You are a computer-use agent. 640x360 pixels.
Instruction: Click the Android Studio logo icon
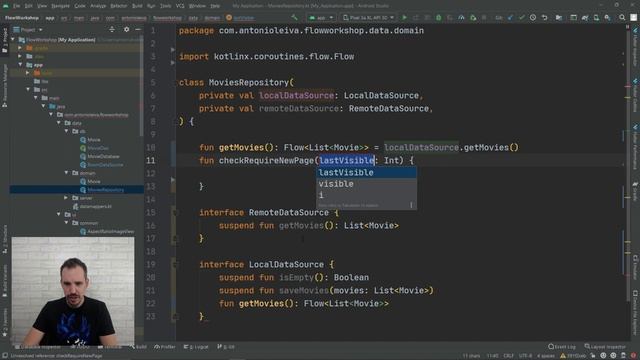5,6
